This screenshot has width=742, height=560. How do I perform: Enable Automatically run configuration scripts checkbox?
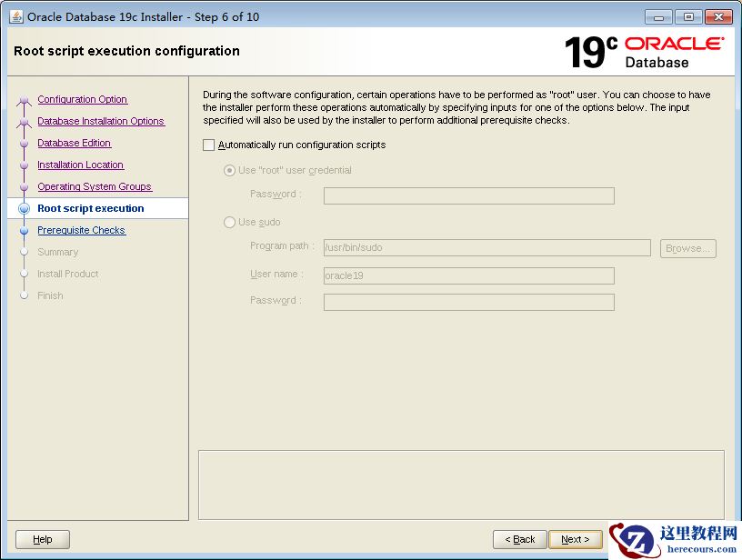(208, 145)
